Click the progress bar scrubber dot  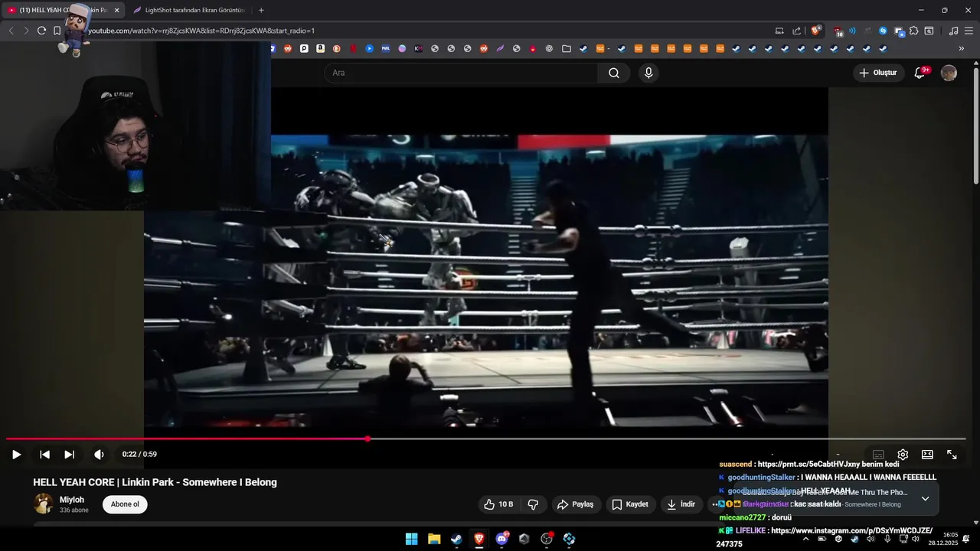pyautogui.click(x=368, y=439)
